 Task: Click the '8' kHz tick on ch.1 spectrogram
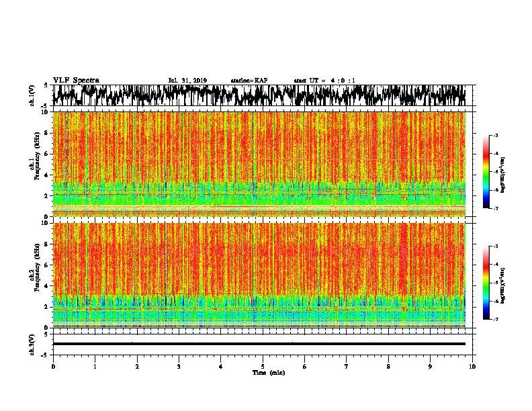click(46, 133)
